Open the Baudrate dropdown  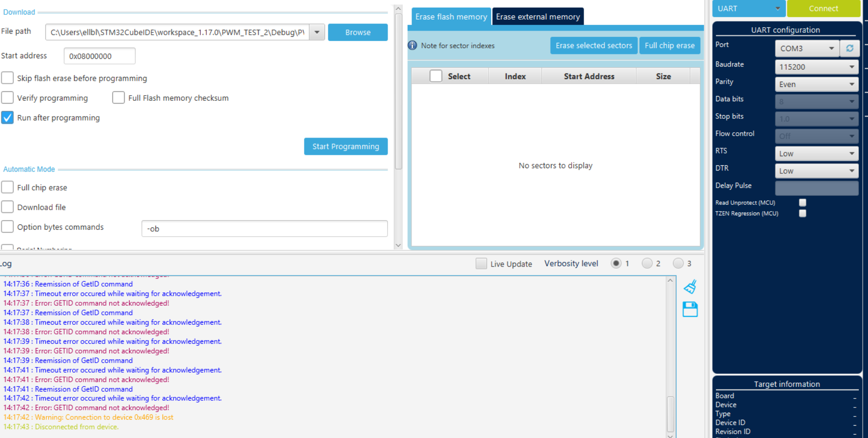[816, 67]
